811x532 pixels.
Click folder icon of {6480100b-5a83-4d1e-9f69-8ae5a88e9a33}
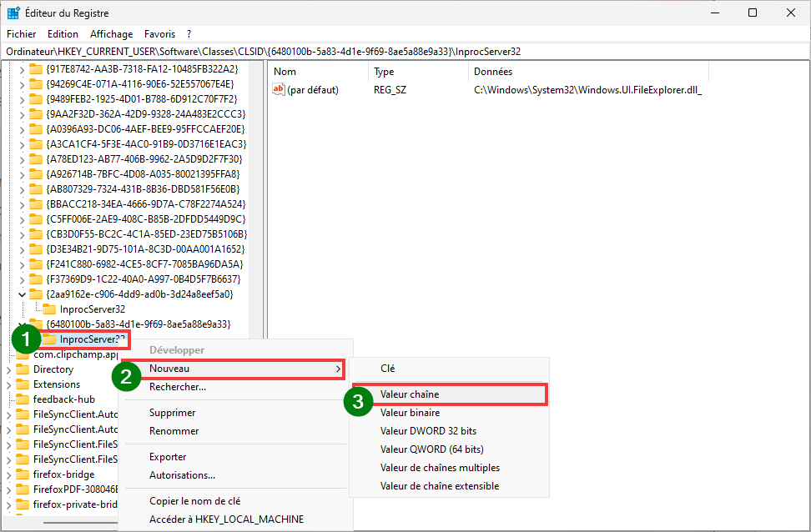pos(36,324)
